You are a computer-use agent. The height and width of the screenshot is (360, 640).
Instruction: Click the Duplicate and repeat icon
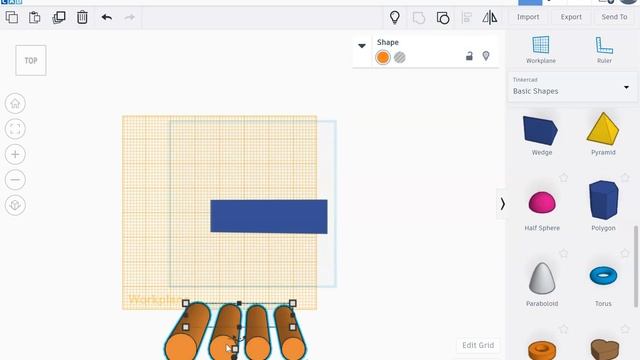point(59,17)
